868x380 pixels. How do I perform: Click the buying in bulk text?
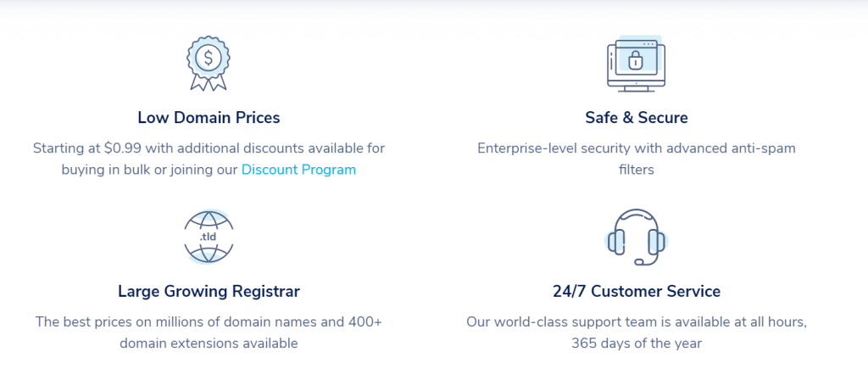(105, 170)
